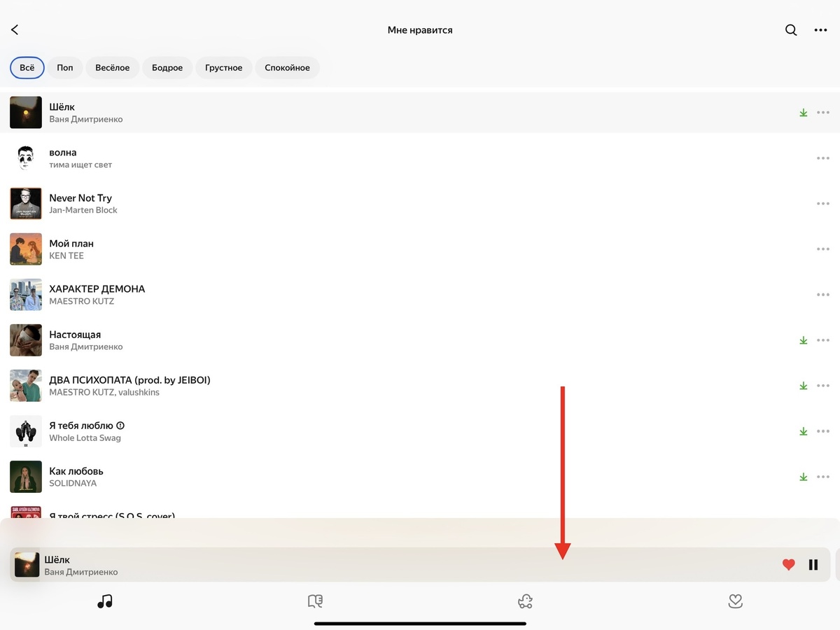Viewport: 840px width, 630px height.
Task: Tap the Never Not Try album cover
Action: (x=26, y=204)
